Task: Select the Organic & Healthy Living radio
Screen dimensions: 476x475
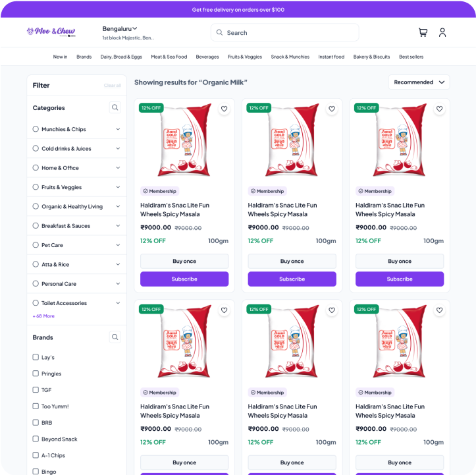Action: pyautogui.click(x=36, y=206)
